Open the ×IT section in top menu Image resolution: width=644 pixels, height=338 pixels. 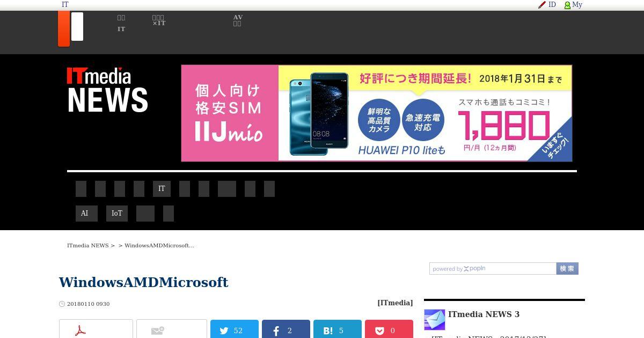tap(159, 20)
